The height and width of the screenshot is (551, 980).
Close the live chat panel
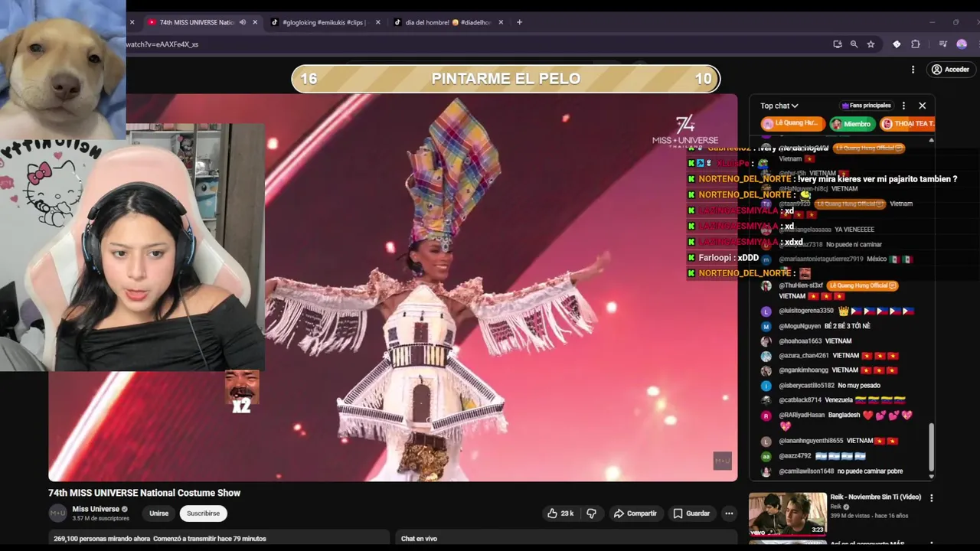pos(922,106)
